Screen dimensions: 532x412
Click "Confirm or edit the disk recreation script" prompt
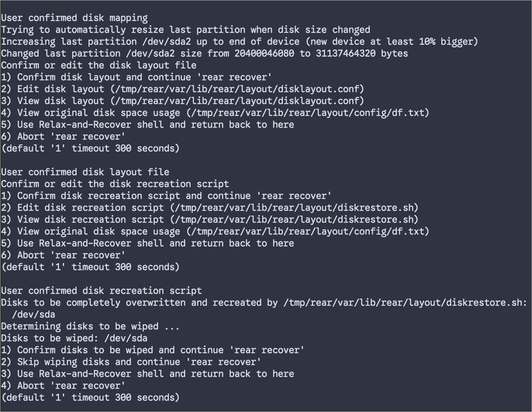point(115,184)
